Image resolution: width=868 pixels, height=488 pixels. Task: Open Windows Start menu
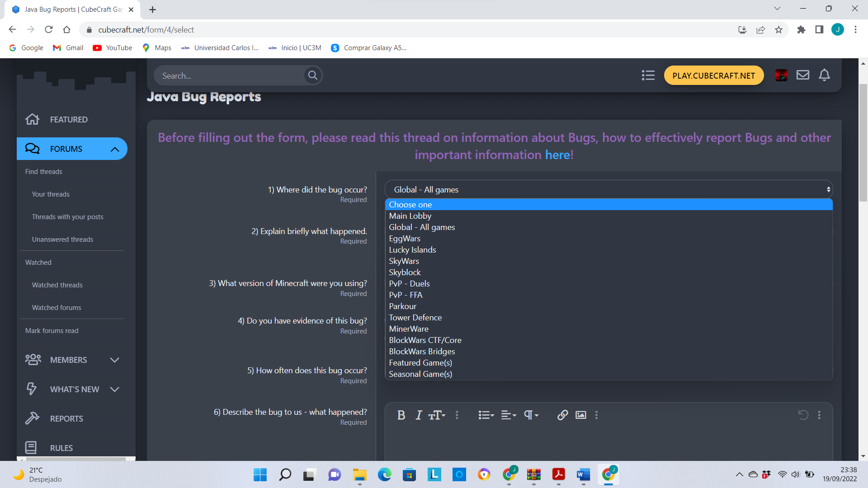(260, 475)
